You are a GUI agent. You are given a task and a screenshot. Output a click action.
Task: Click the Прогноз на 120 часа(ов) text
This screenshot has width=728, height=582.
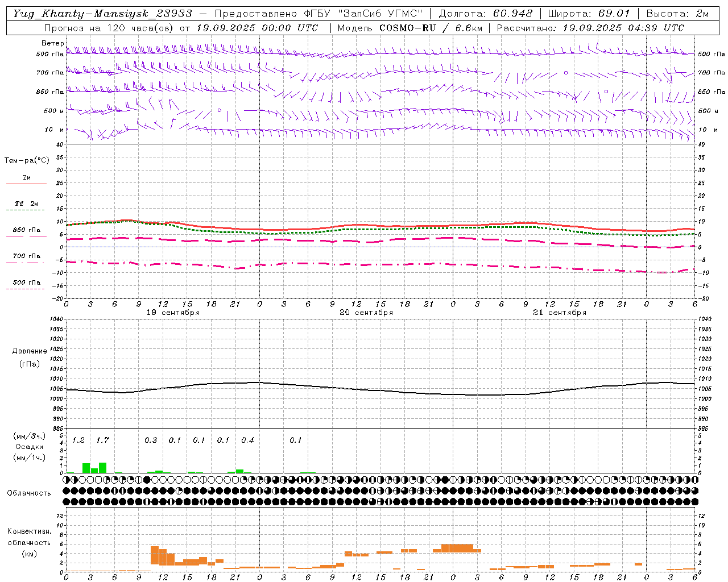(x=110, y=28)
